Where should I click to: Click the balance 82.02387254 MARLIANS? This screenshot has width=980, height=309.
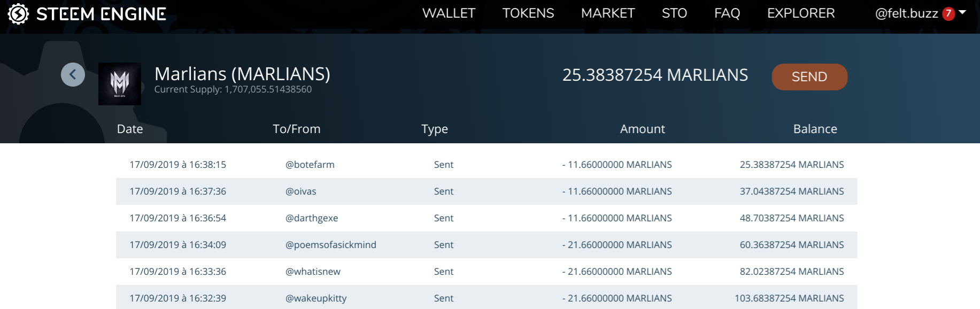[792, 272]
